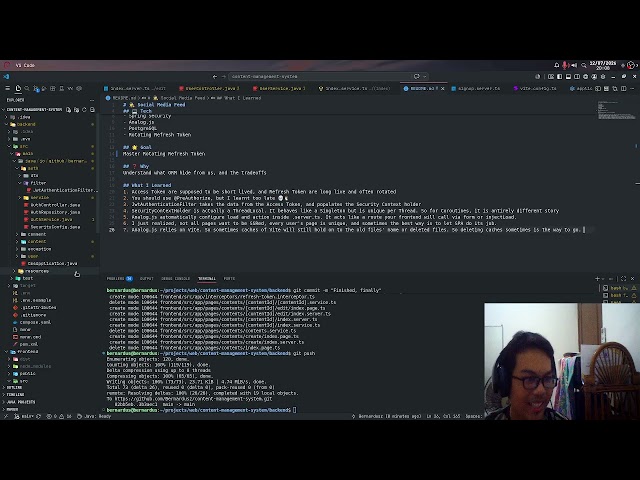Open the PROBLEMS panel tab
The width and height of the screenshot is (640, 480).
pos(120,279)
